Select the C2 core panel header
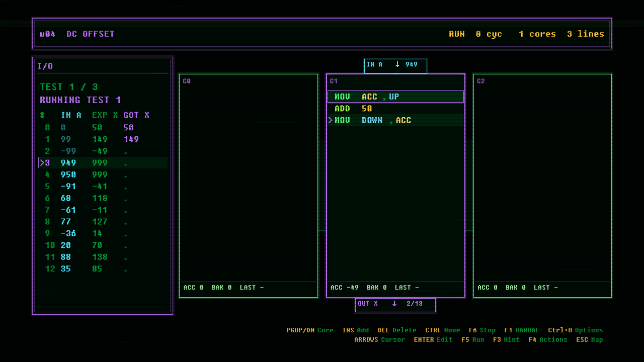This screenshot has width=644, height=362. coord(480,81)
